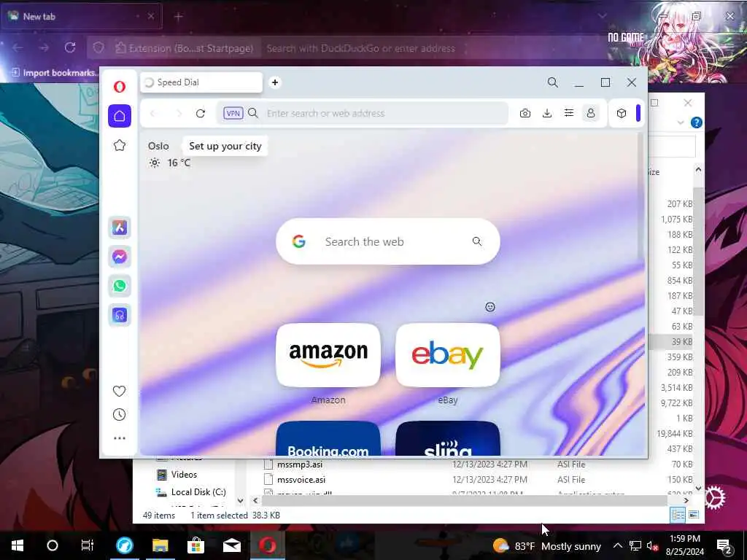Open Cortana search circle on taskbar

point(53,545)
